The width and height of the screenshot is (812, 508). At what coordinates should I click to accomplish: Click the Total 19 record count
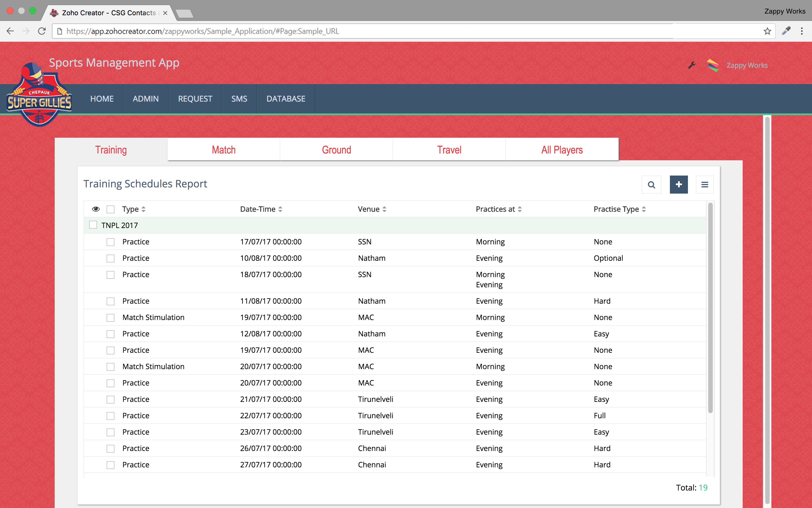[x=692, y=487]
